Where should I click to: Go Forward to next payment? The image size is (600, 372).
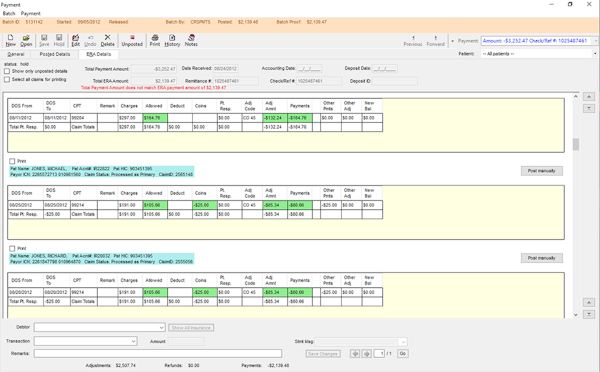point(435,41)
